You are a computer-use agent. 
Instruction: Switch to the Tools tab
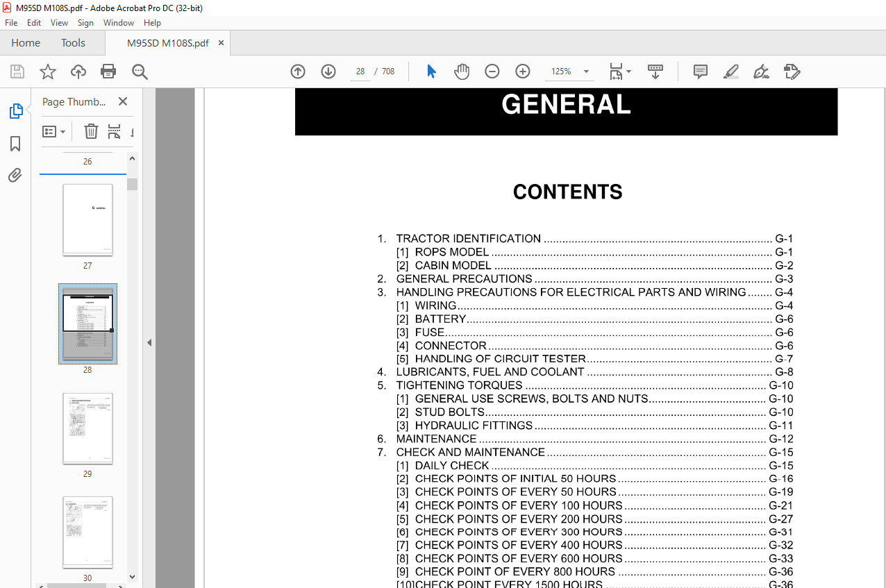point(73,43)
